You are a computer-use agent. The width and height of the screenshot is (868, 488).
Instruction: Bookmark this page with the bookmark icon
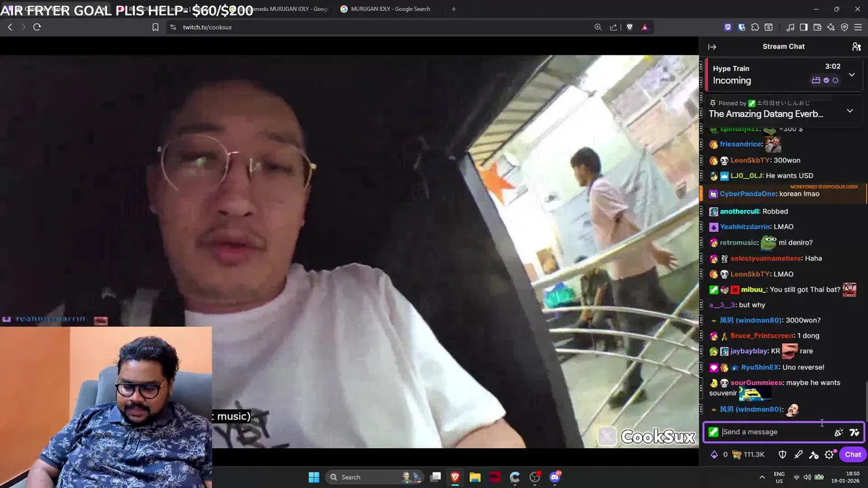(155, 27)
